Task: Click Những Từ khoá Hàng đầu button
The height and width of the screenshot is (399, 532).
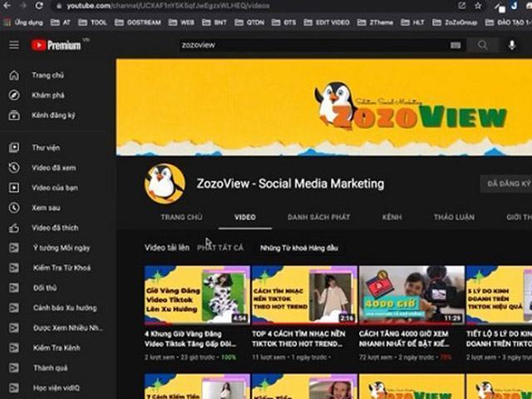Action: pyautogui.click(x=299, y=248)
